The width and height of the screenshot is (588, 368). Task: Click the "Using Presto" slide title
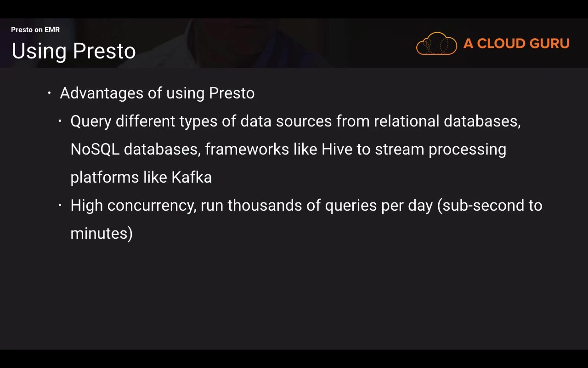[x=73, y=51]
